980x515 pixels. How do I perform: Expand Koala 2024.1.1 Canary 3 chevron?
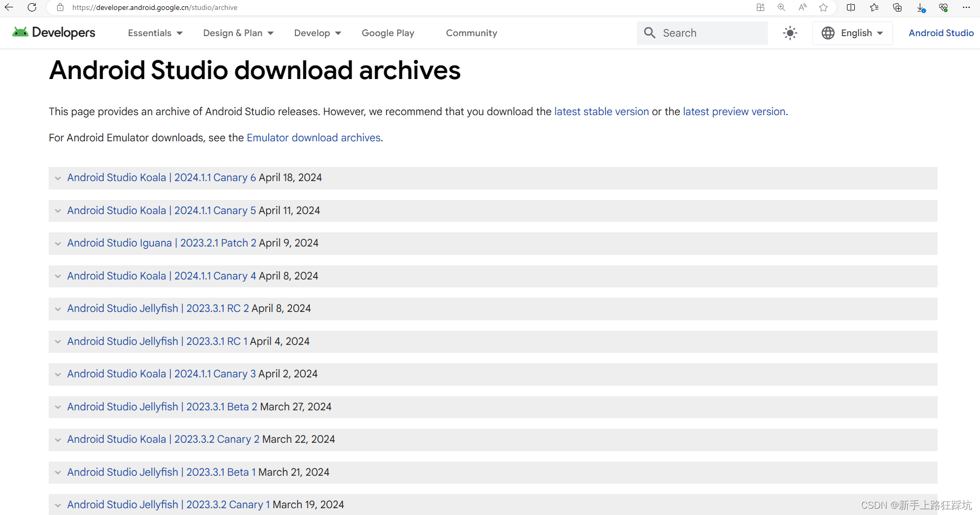pos(58,374)
